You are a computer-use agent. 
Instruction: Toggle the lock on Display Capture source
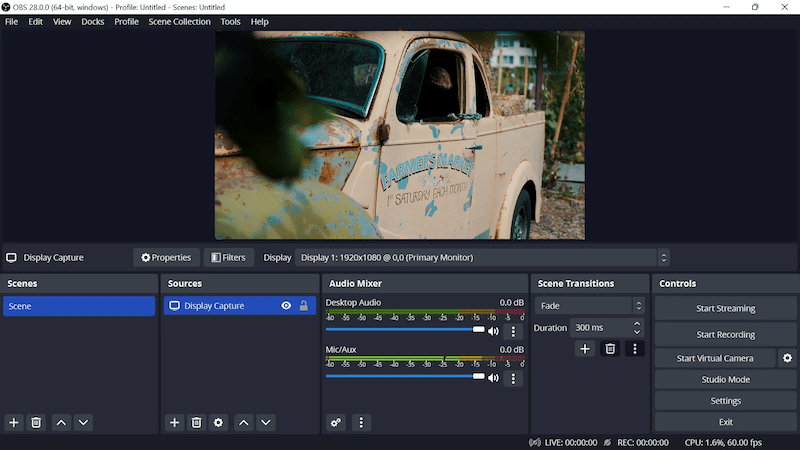point(303,306)
